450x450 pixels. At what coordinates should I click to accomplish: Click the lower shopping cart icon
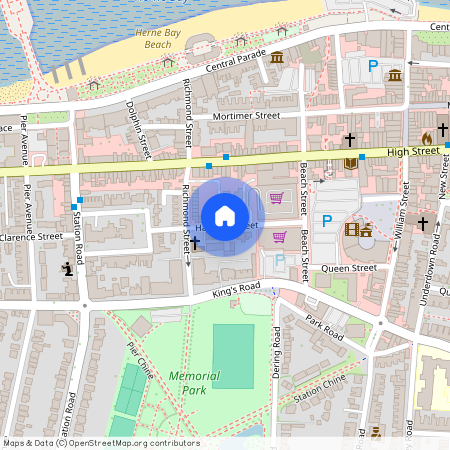279,237
